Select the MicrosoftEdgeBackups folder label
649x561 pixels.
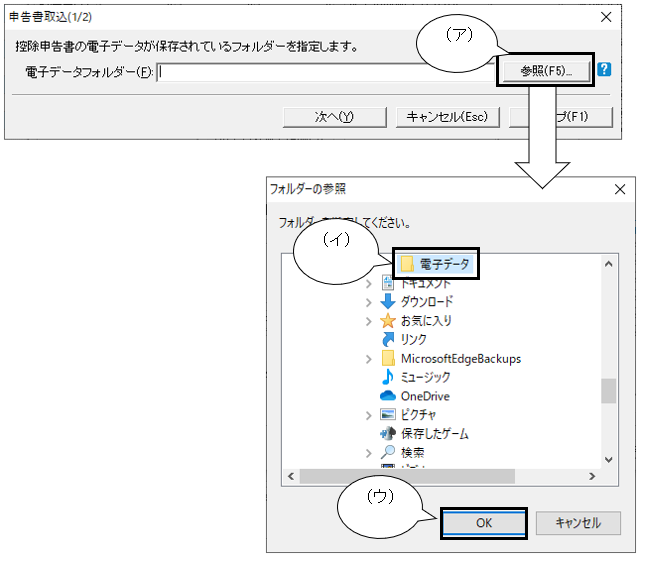tap(461, 359)
